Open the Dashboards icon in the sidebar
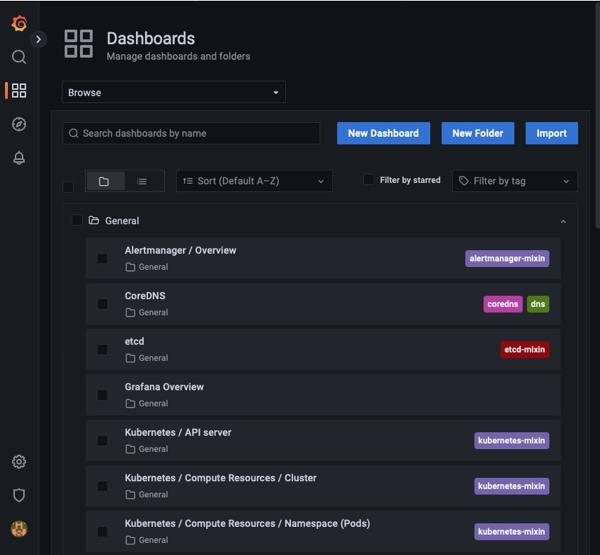The width and height of the screenshot is (600, 555). click(x=19, y=91)
